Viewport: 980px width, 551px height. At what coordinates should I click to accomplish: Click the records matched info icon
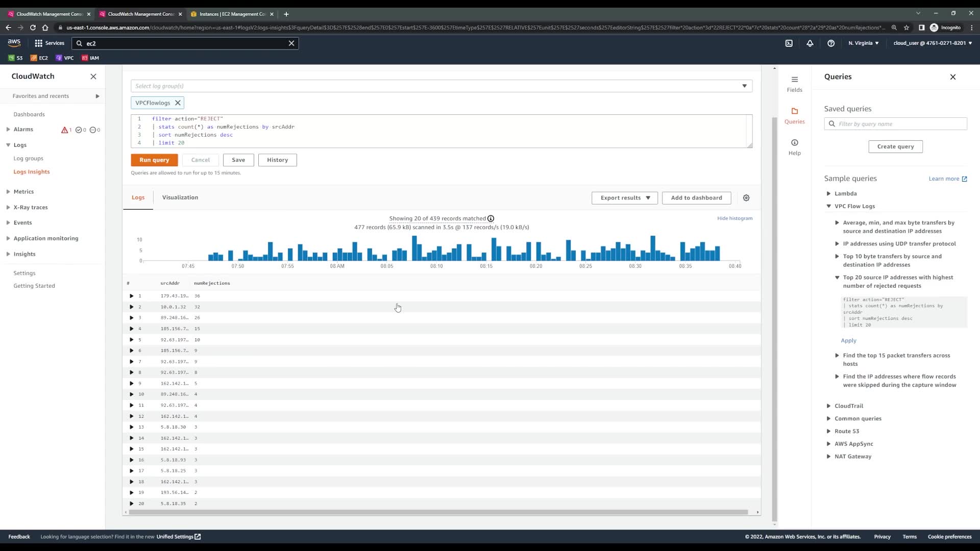[x=491, y=218]
